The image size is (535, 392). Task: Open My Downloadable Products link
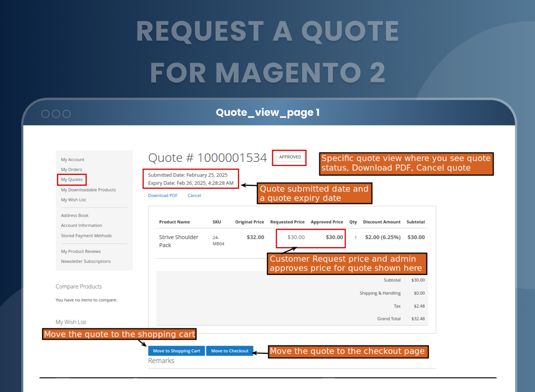88,190
